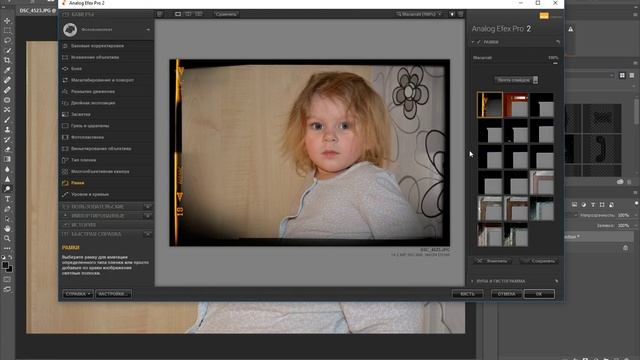The image size is (640, 360).
Task: Select the Quick Selection tool
Action: pyautogui.click(x=7, y=50)
